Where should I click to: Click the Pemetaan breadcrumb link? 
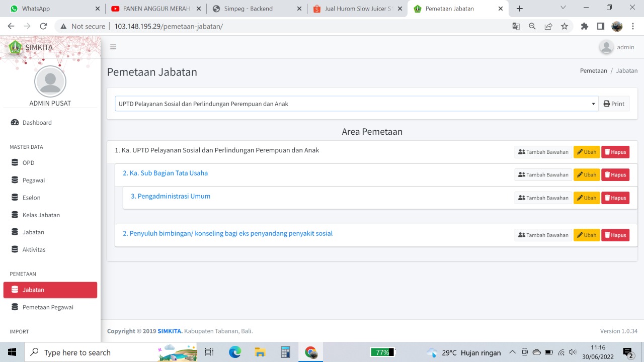593,71
